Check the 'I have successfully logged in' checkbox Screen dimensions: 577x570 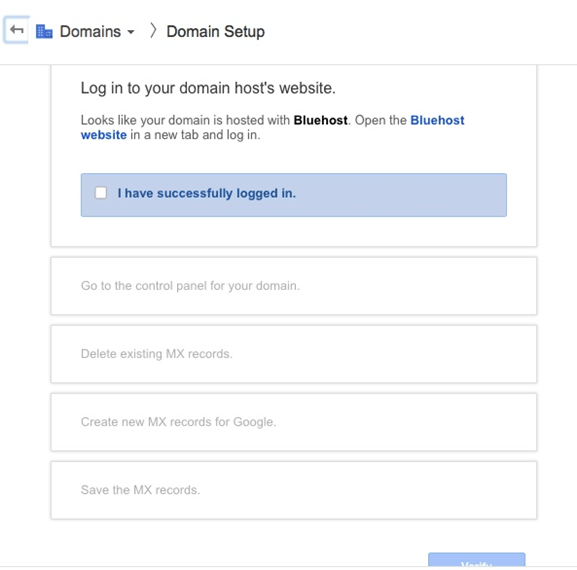point(101,193)
